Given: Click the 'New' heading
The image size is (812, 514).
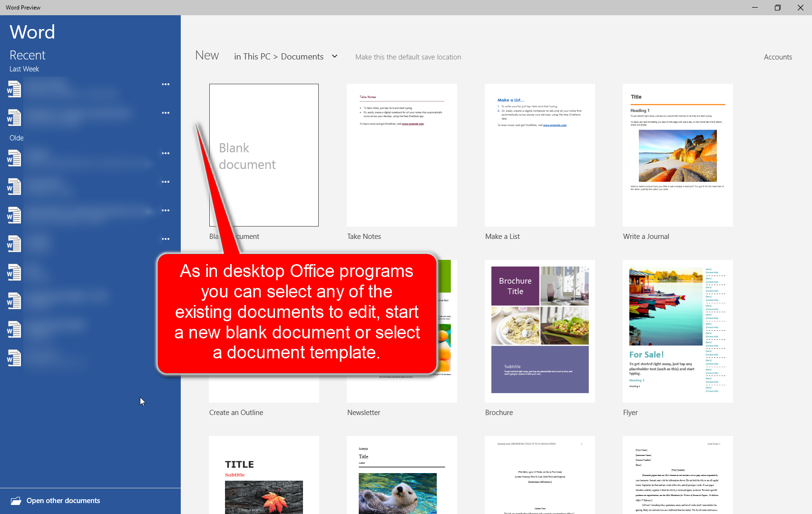Looking at the screenshot, I should point(207,55).
